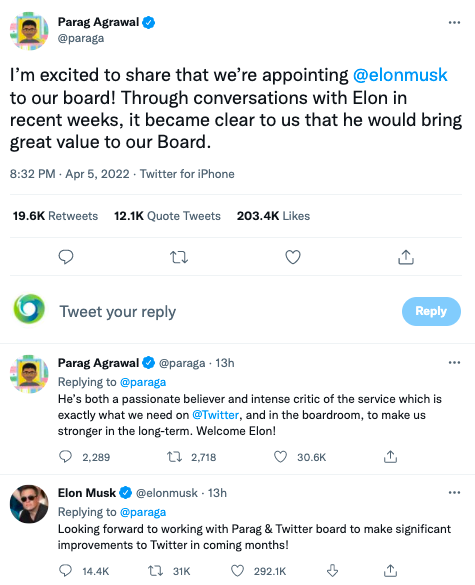This screenshot has height=585, width=475.
Task: Like Elon Musk's reply with 292.1K likes
Action: 237,571
